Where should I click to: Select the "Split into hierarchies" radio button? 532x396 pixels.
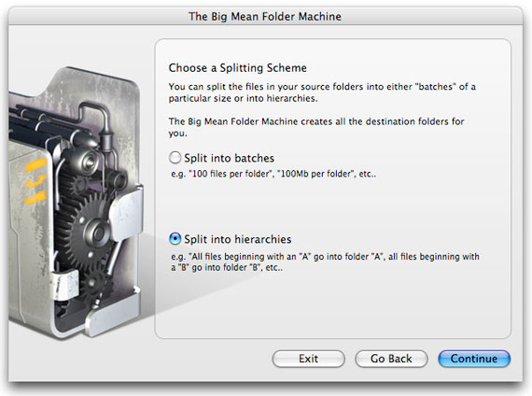point(175,239)
